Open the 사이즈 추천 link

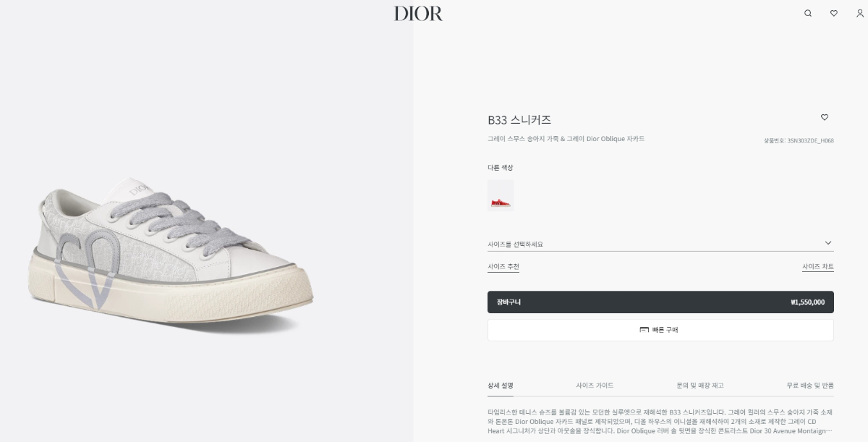tap(503, 266)
